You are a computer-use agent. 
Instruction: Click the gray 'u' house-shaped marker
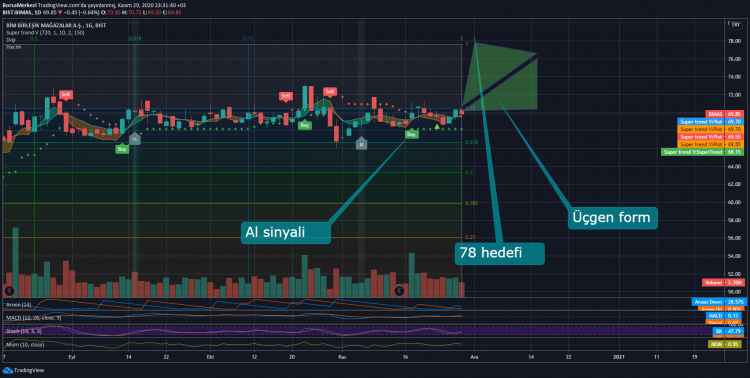362,143
